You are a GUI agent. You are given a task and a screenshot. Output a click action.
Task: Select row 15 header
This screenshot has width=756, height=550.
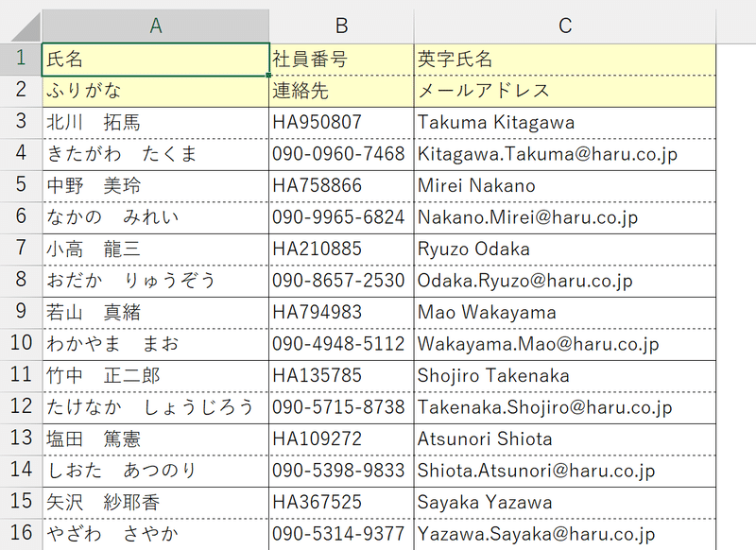click(x=21, y=503)
